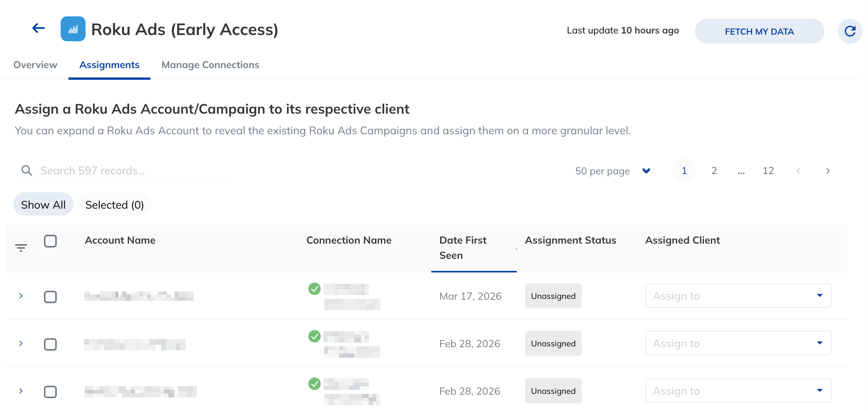Click the search magnifier icon

[x=27, y=170]
